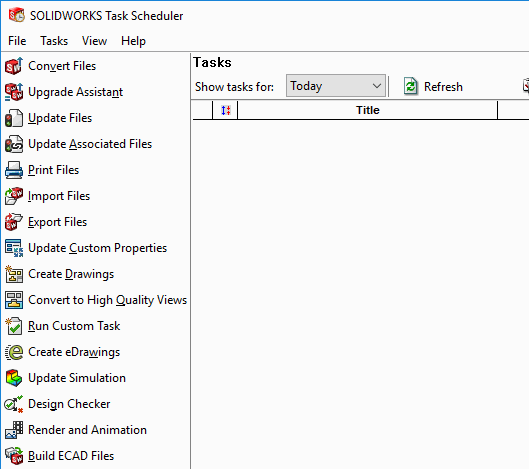Select the Render and Animation label
The height and width of the screenshot is (469, 529).
tap(87, 430)
